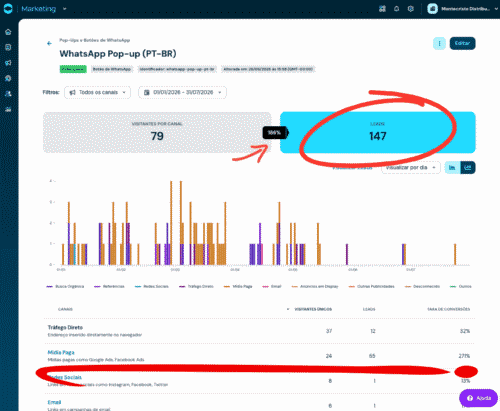Select the Leads card showing 147
Screen dimensions: 500x411
point(378,133)
